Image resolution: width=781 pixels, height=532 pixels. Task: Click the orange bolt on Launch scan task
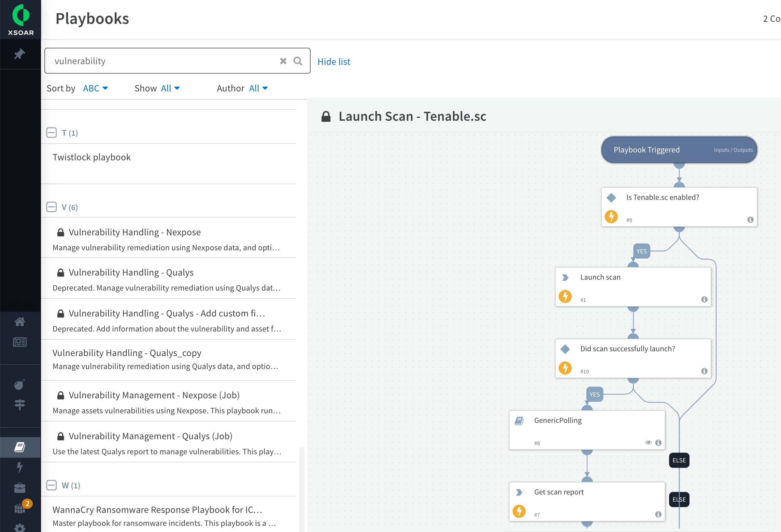point(565,296)
